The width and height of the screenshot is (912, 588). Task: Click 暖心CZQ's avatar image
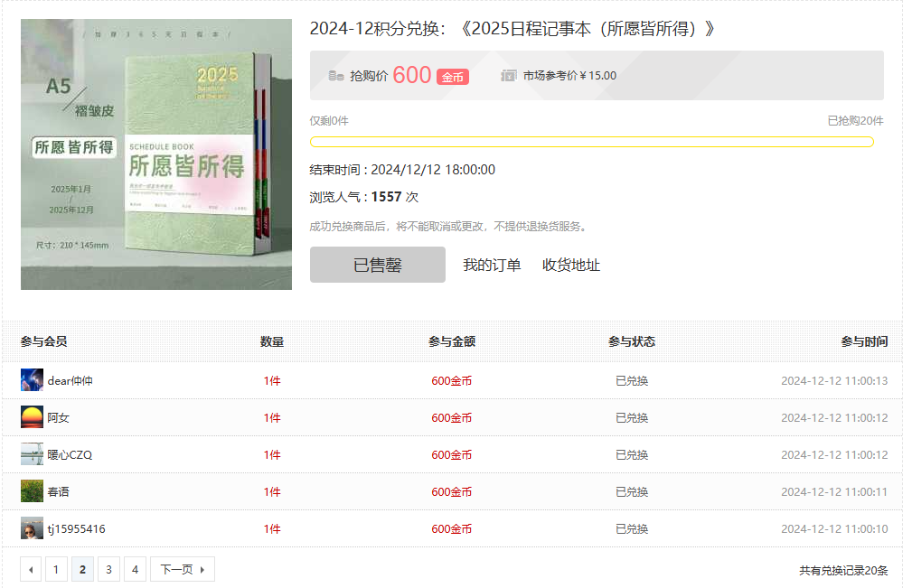[x=32, y=454]
